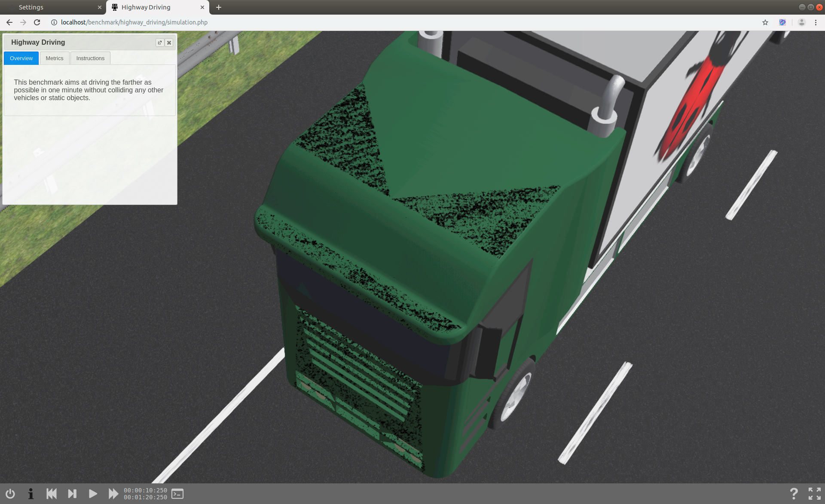Open a new browser tab
Viewport: 825px width, 504px height.
(x=219, y=7)
